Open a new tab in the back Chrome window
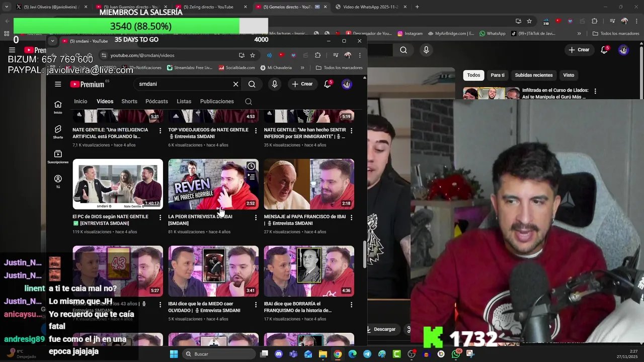Viewport: 644px width, 362px height. [417, 7]
